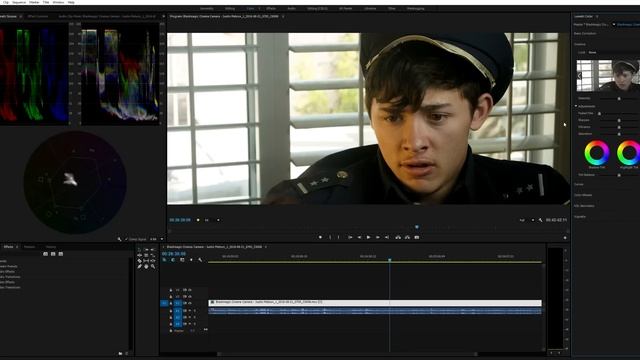Export a frame with the camera icon
The image size is (640, 360).
point(417,237)
